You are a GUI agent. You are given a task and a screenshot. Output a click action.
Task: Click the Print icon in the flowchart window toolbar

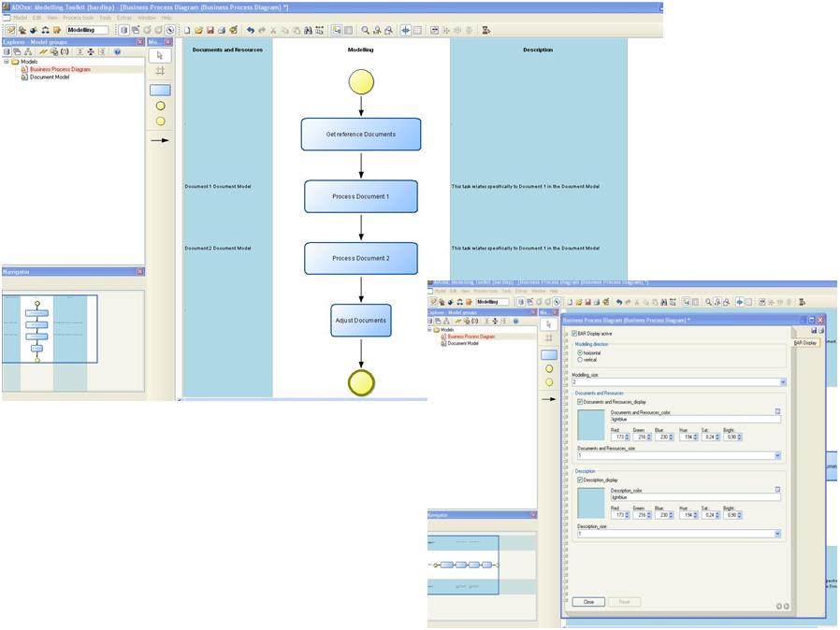point(222,31)
